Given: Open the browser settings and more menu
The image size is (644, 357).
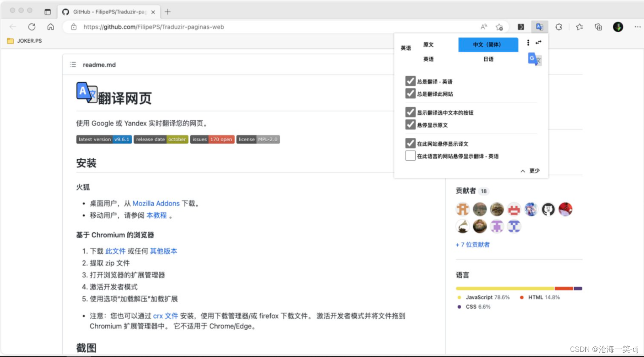Looking at the screenshot, I should 637,27.
